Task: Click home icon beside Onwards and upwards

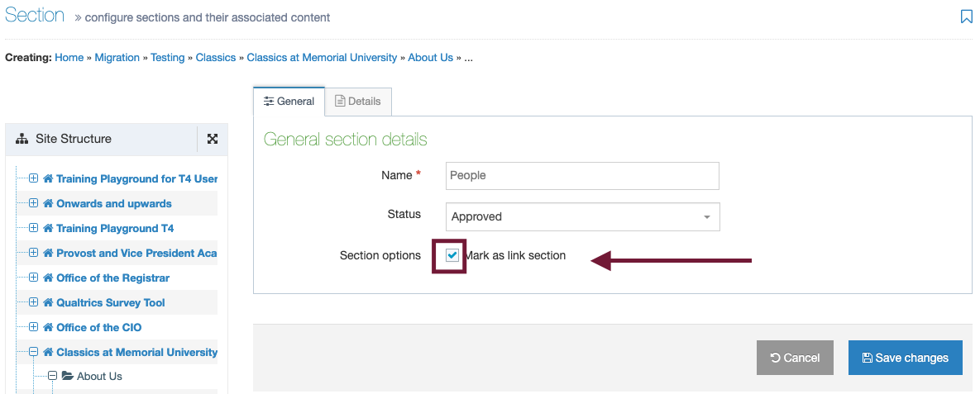Action: coord(48,203)
